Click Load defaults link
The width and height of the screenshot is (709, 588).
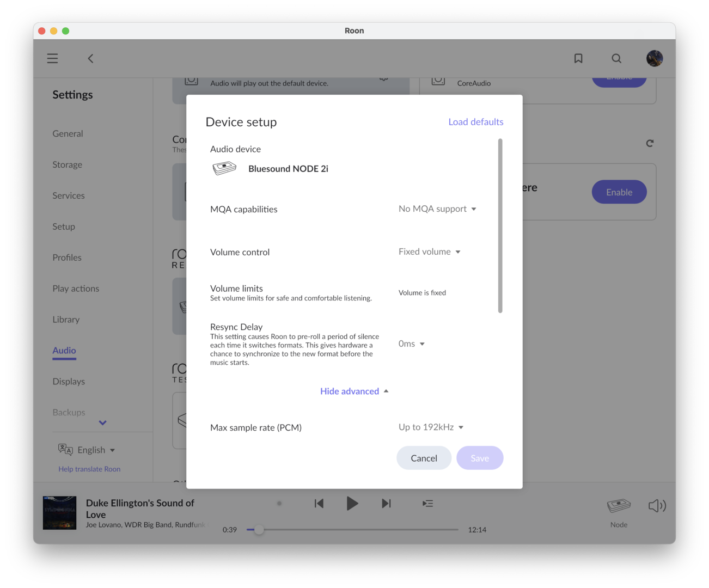pos(476,122)
